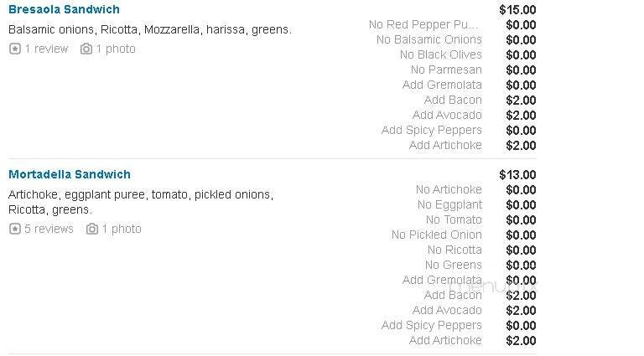Open the '1 review' link for Bresaola
Screen dimensions: 644x356
(x=46, y=49)
